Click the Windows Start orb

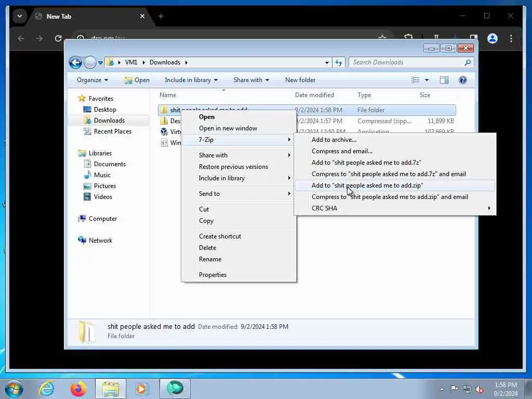click(x=14, y=389)
